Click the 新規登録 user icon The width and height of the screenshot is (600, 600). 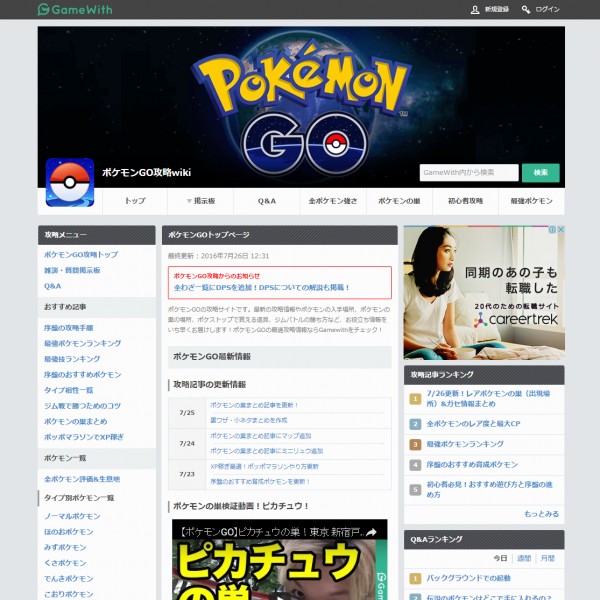coord(475,10)
